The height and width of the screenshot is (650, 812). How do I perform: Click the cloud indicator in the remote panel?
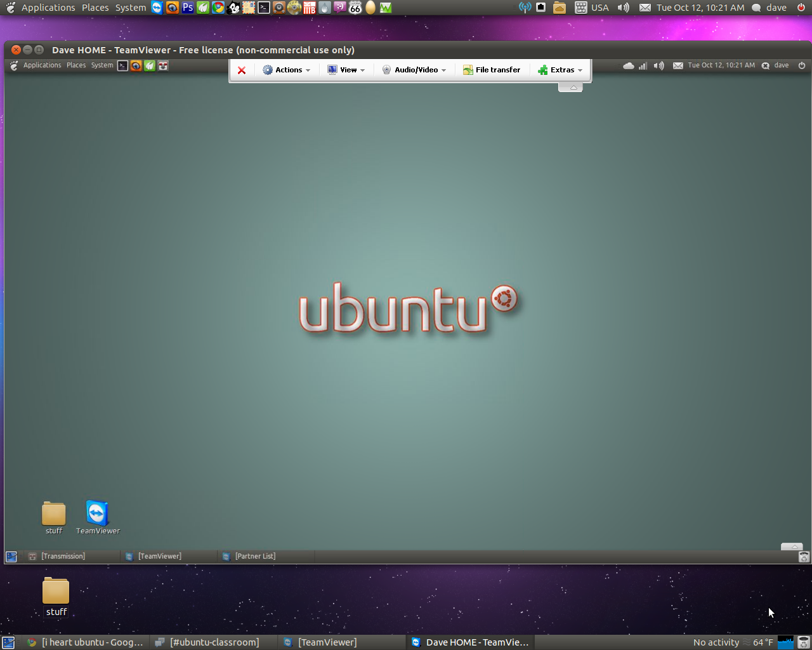(629, 65)
